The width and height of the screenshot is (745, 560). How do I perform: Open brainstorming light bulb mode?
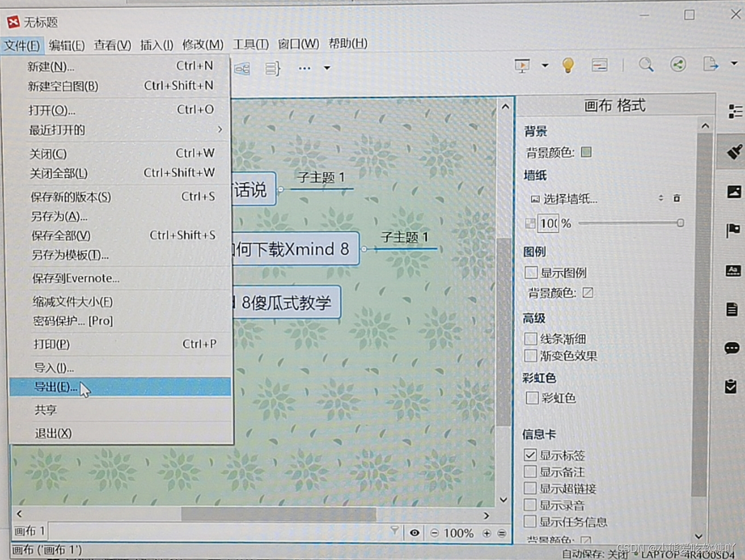tap(568, 65)
